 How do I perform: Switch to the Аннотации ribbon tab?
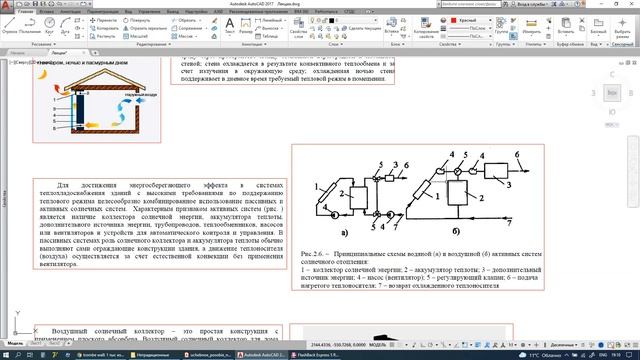point(71,11)
